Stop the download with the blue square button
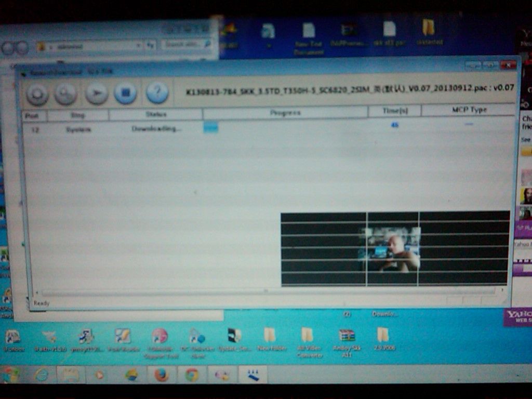 tap(125, 94)
